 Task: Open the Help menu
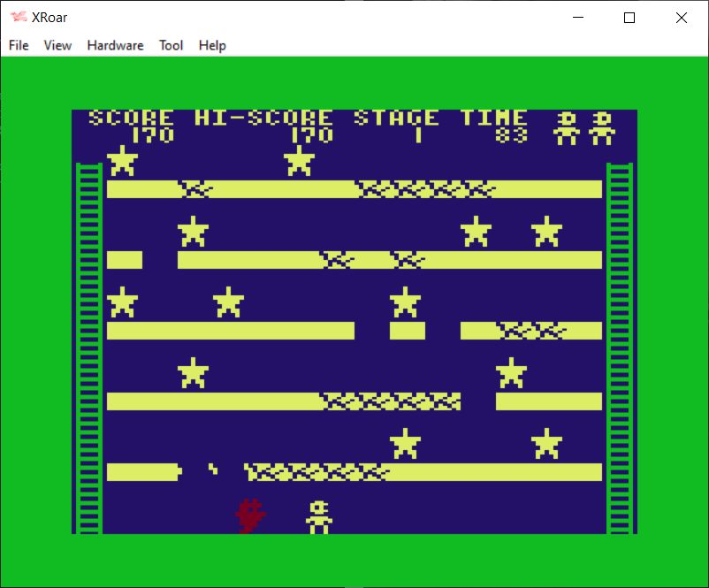coord(212,45)
